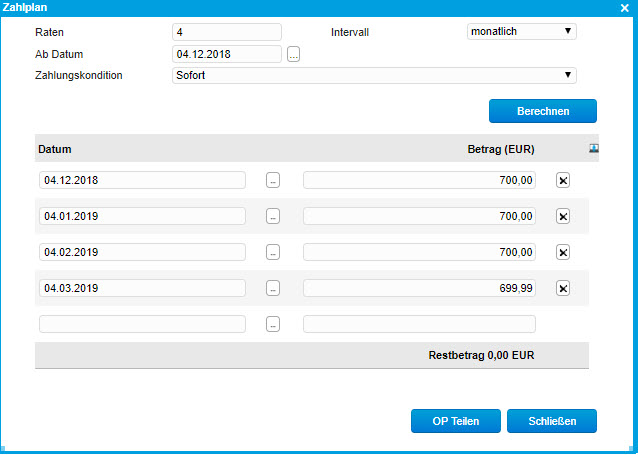
Task: Open the Zahlungskondition dropdown showing Sofort
Action: click(x=374, y=75)
